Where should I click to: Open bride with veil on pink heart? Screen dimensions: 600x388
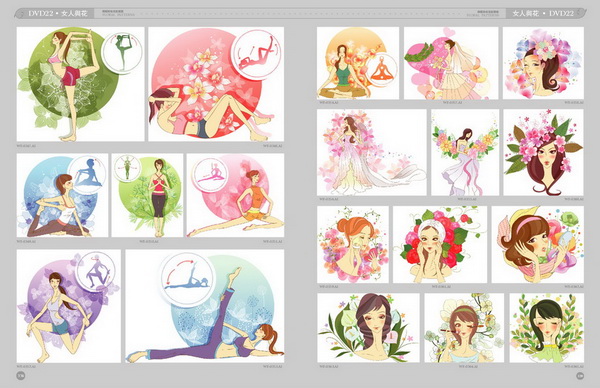pyautogui.click(x=451, y=63)
